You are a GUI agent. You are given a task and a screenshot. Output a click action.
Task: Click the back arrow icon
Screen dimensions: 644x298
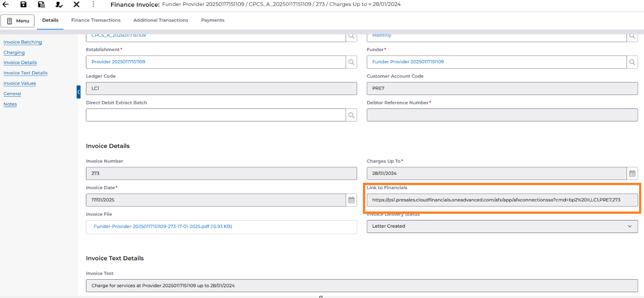(6, 4)
